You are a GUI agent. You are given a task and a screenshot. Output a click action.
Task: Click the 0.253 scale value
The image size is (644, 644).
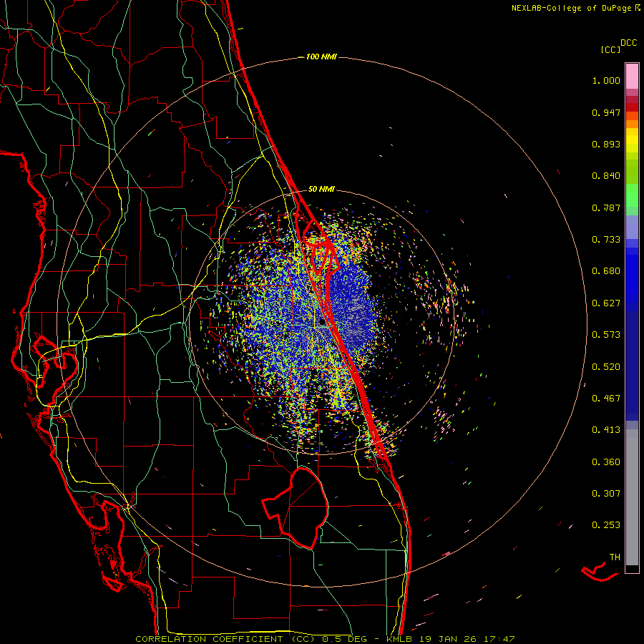coord(606,525)
